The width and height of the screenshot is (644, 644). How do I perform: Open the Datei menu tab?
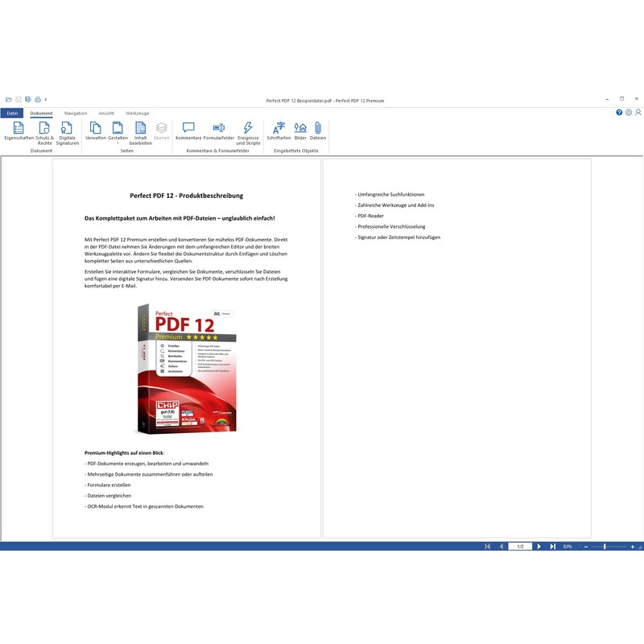tap(12, 114)
